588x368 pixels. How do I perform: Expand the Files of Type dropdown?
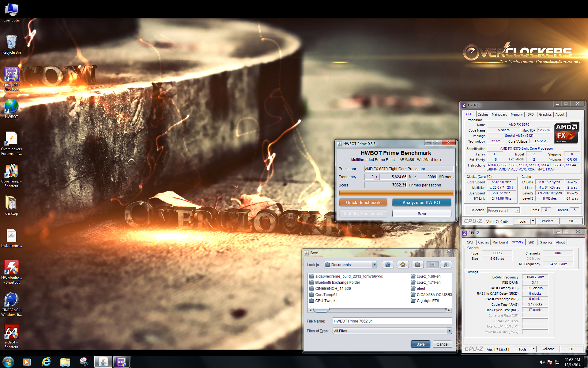tap(449, 331)
